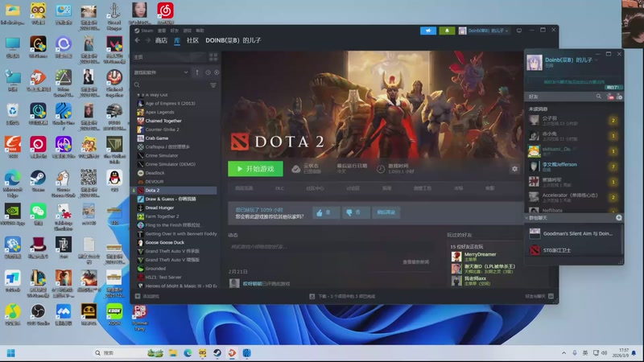Recommend Dota 2 with thumbs up
The image size is (644, 362).
point(324,212)
